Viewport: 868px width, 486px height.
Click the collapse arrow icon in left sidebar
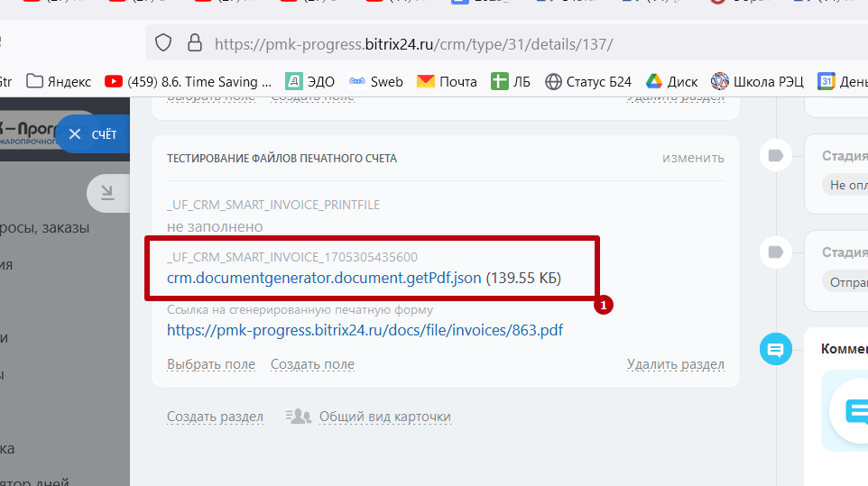tap(107, 192)
